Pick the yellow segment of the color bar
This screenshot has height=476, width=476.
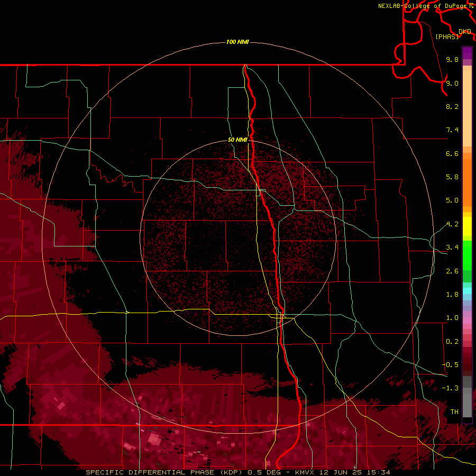point(467,226)
